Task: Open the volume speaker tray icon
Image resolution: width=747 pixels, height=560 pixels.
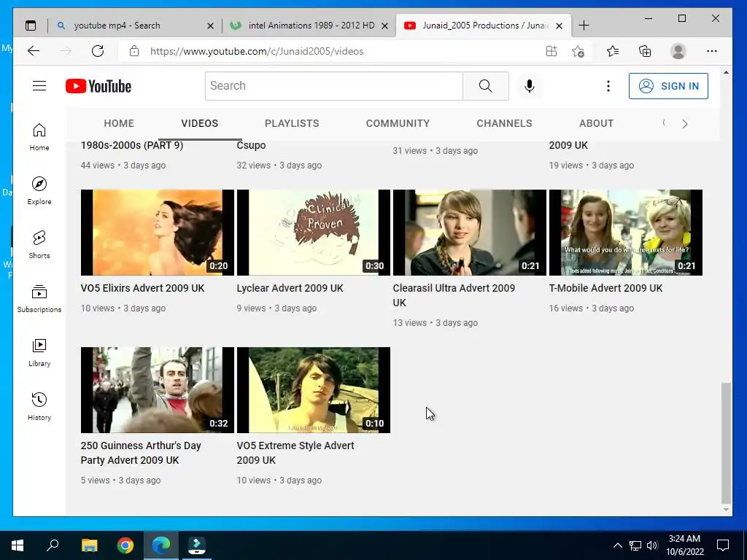Action: (652, 545)
